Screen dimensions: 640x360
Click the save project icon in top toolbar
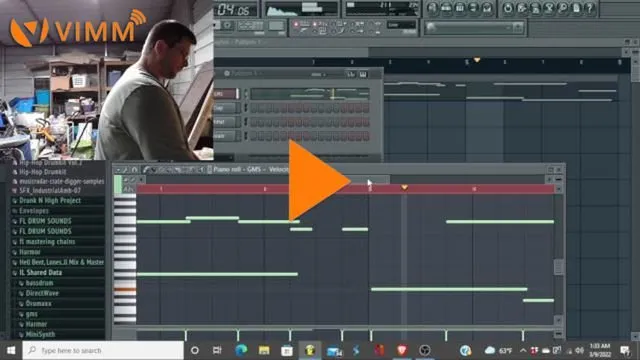pos(522,8)
